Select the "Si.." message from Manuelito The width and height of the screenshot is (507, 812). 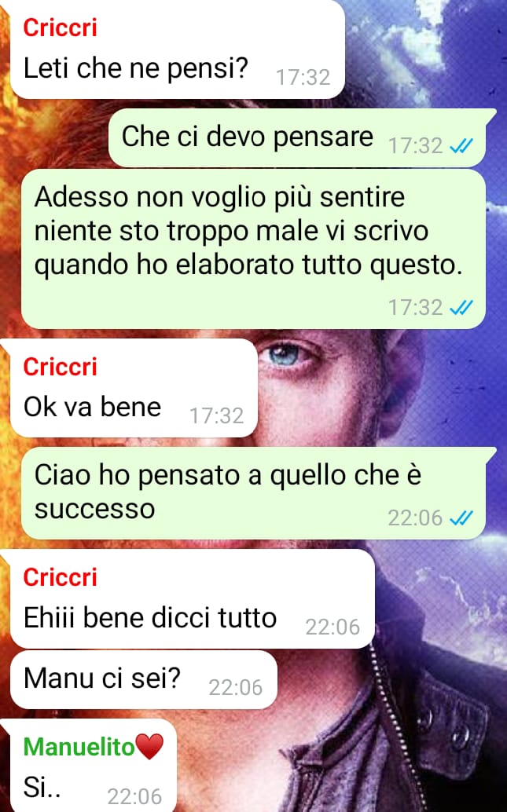pos(94,766)
